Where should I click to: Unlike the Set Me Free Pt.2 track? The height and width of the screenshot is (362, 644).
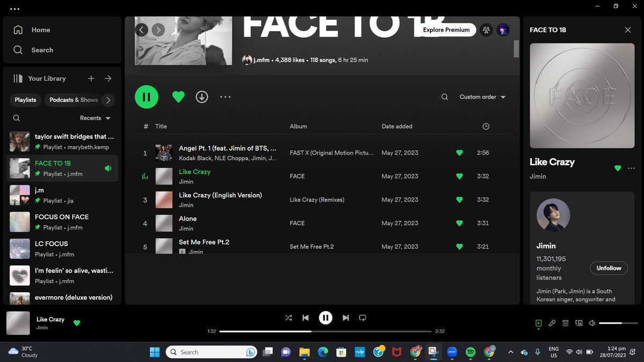point(459,247)
